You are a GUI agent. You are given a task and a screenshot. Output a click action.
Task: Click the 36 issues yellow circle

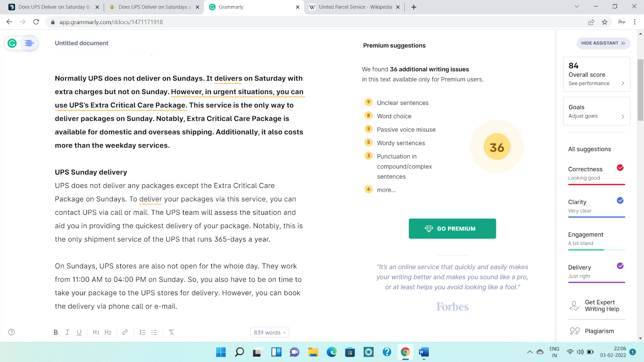(x=497, y=147)
